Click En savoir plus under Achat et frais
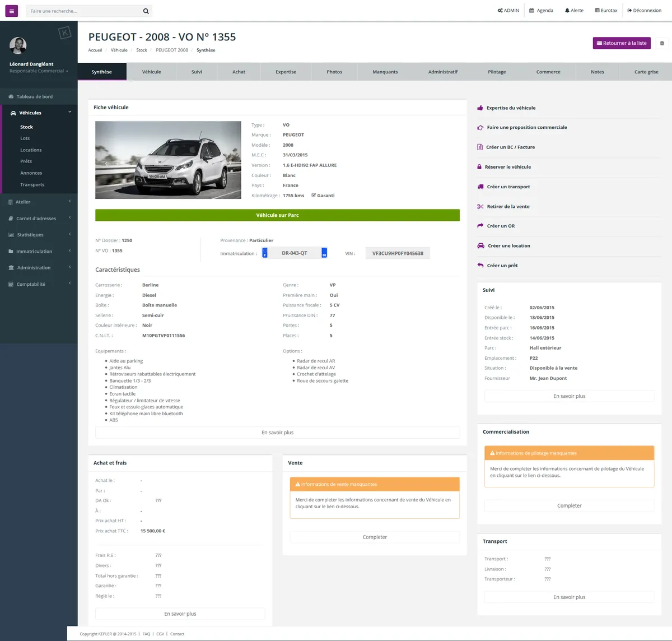Image resolution: width=672 pixels, height=641 pixels. pos(180,614)
